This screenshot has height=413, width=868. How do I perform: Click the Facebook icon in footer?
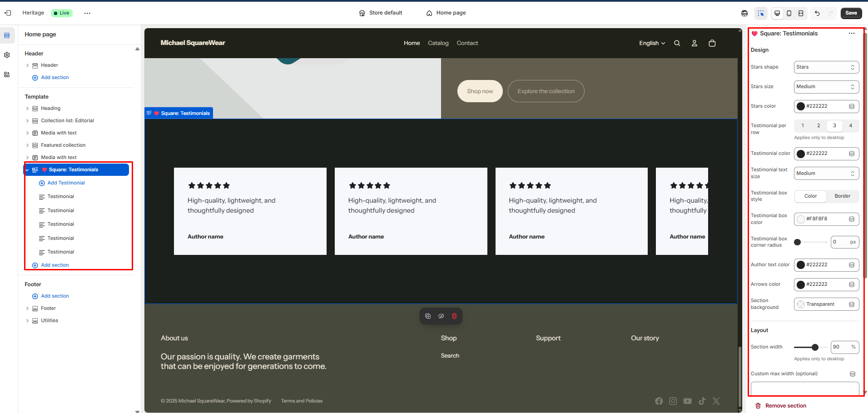pos(659,401)
